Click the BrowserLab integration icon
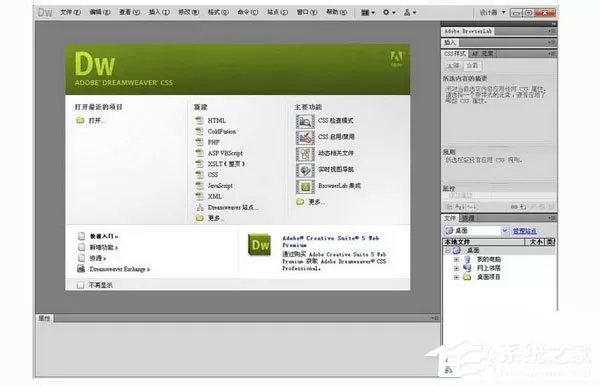Screen dimensions: 600x386 click(x=305, y=186)
